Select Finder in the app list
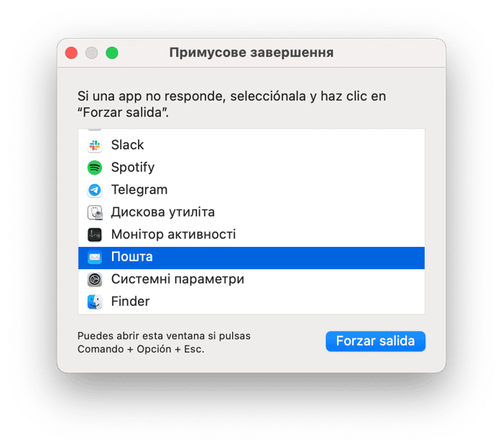Viewport: 503px width, 448px height. [x=251, y=302]
